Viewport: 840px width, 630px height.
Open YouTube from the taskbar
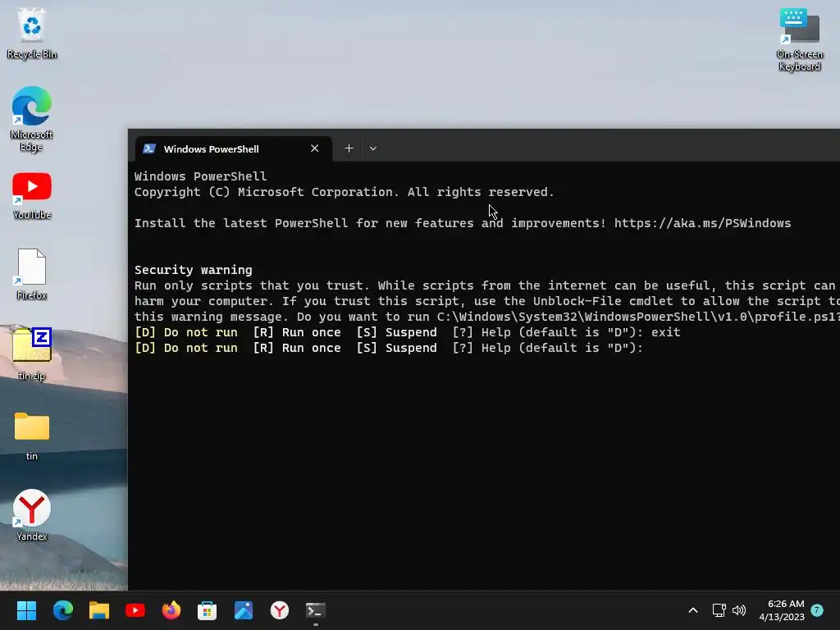pyautogui.click(x=135, y=610)
